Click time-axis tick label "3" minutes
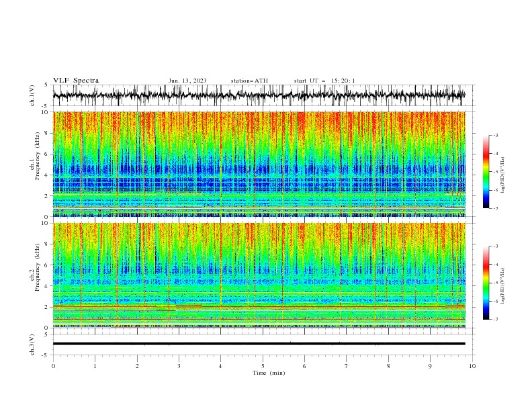The image size is (532, 411). click(179, 366)
